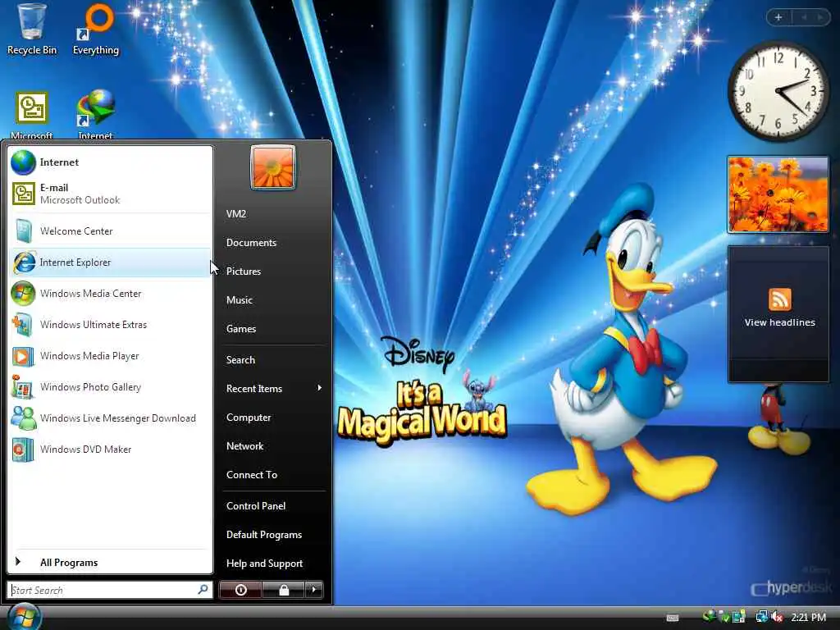The width and height of the screenshot is (840, 630).
Task: Click the Windows Media Center icon
Action: point(23,294)
